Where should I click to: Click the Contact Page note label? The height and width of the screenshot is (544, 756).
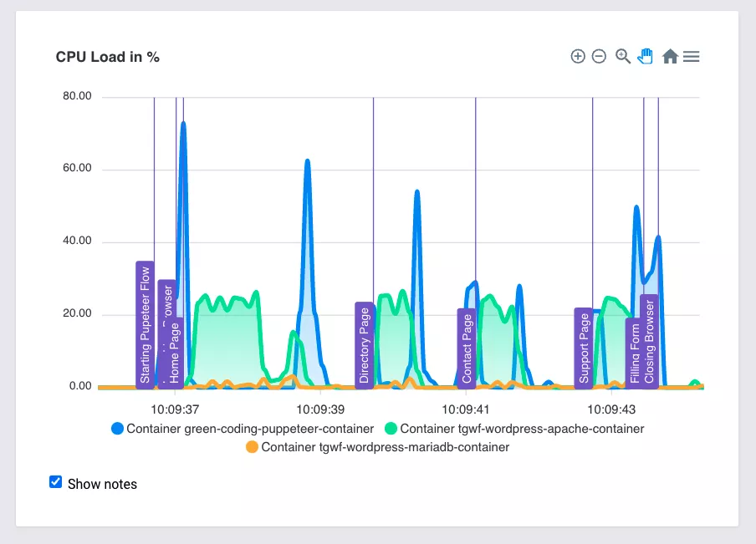[467, 348]
